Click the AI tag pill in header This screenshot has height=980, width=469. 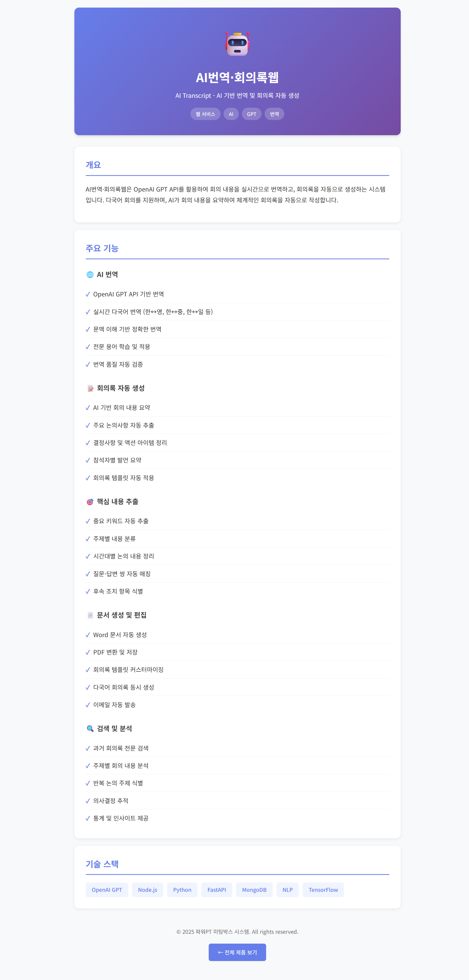coord(231,114)
